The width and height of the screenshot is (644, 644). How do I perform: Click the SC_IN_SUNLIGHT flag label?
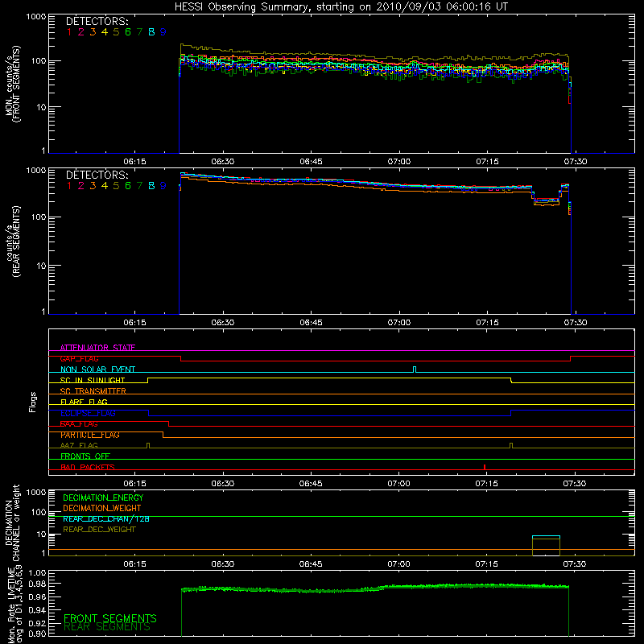point(93,380)
